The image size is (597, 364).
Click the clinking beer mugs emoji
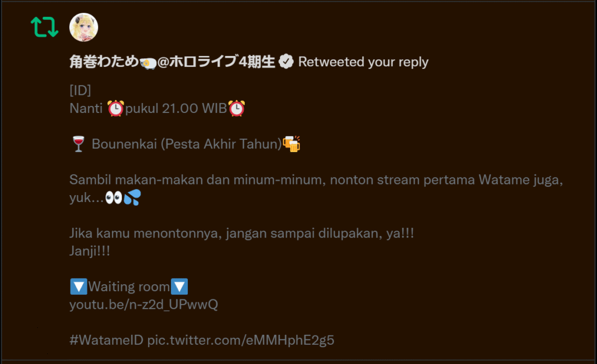[292, 144]
